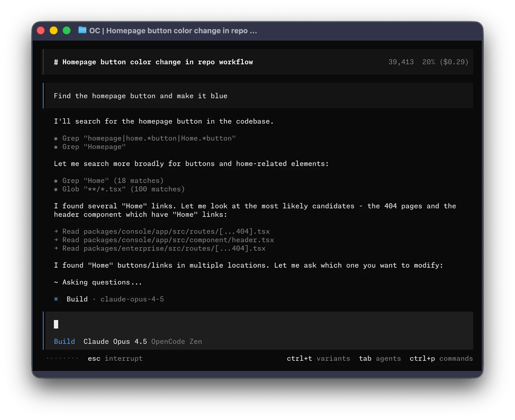Click the 'I found several "Home" links' message

(255, 210)
